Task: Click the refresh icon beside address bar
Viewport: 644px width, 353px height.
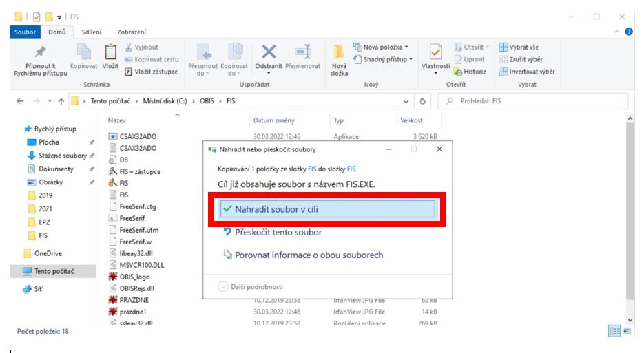Action: pos(422,101)
